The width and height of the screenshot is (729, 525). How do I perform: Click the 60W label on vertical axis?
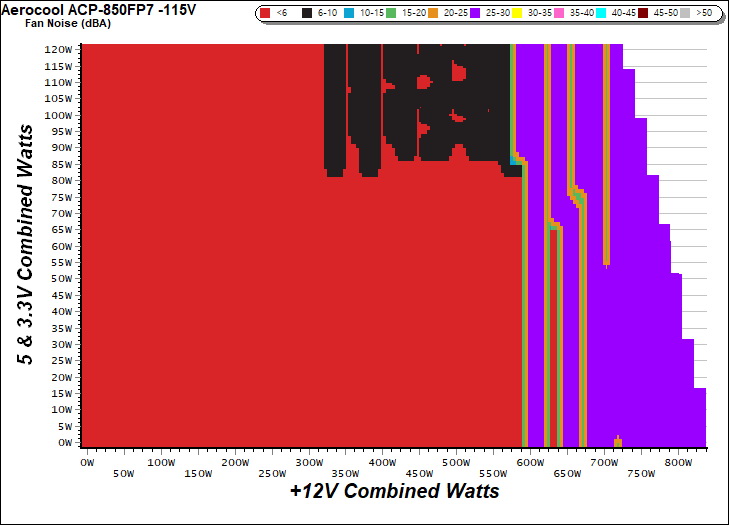pyautogui.click(x=60, y=245)
